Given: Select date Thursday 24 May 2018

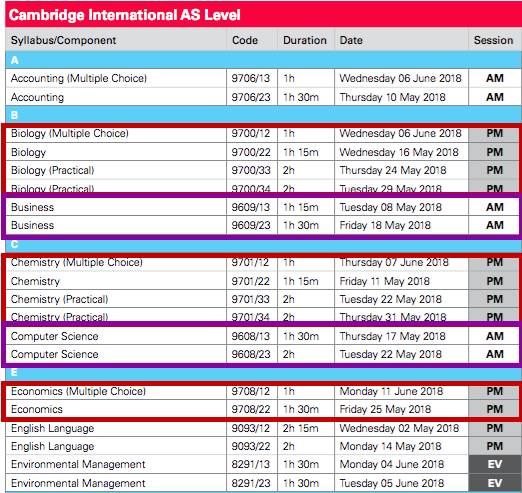Looking at the screenshot, I should 393,170.
